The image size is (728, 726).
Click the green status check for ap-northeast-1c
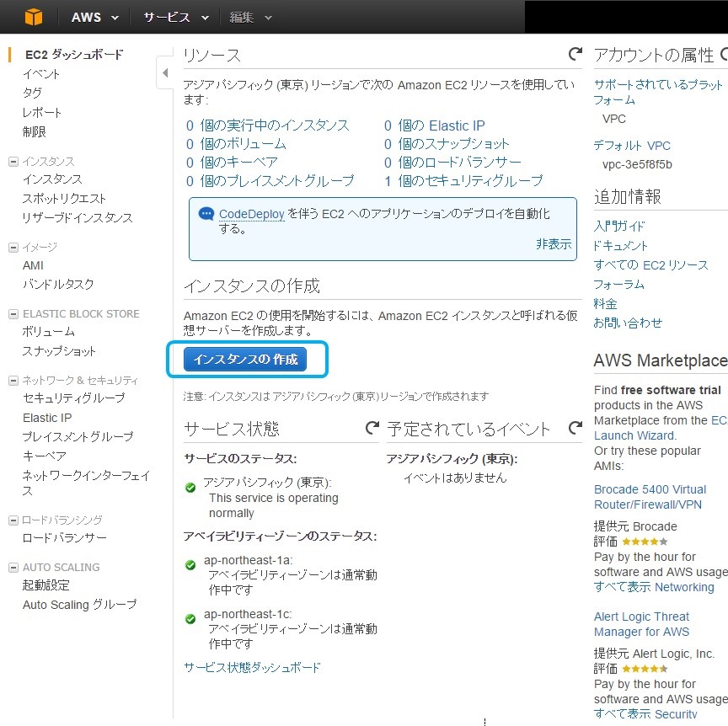pos(190,619)
